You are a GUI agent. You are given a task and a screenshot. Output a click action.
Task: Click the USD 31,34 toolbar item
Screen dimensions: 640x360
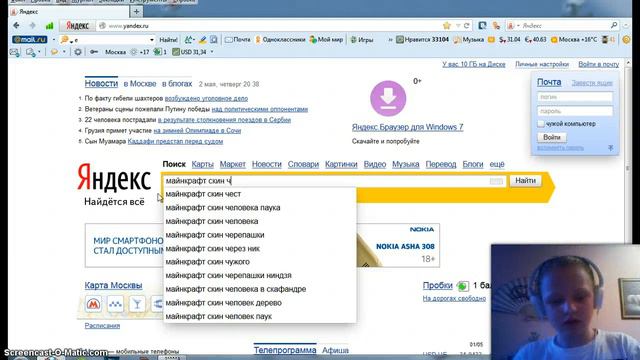click(189, 52)
